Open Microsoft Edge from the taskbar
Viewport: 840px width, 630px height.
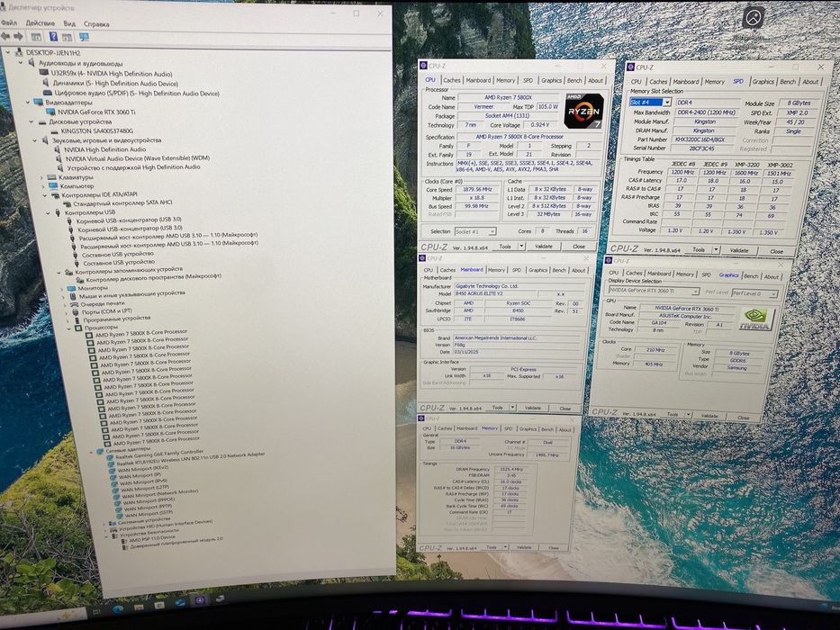[x=119, y=608]
